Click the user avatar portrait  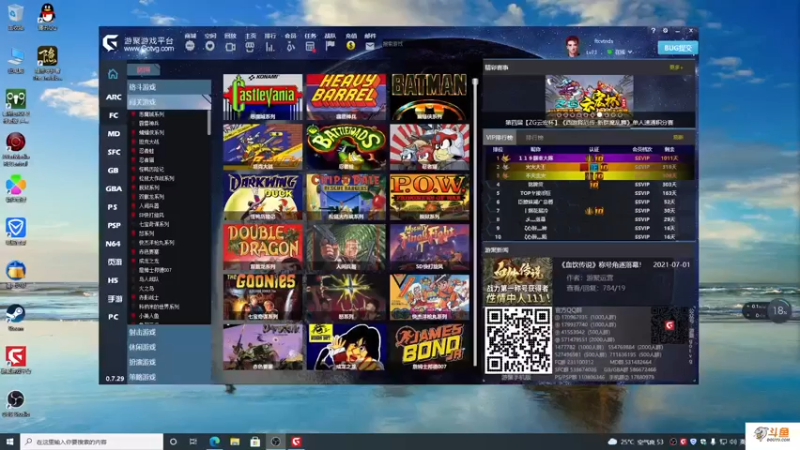[573, 46]
